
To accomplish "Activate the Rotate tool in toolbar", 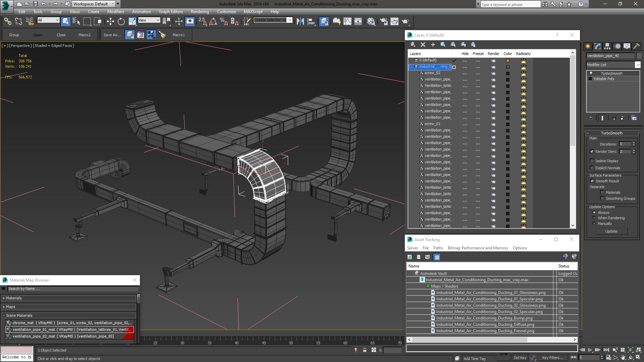I will coord(121,21).
